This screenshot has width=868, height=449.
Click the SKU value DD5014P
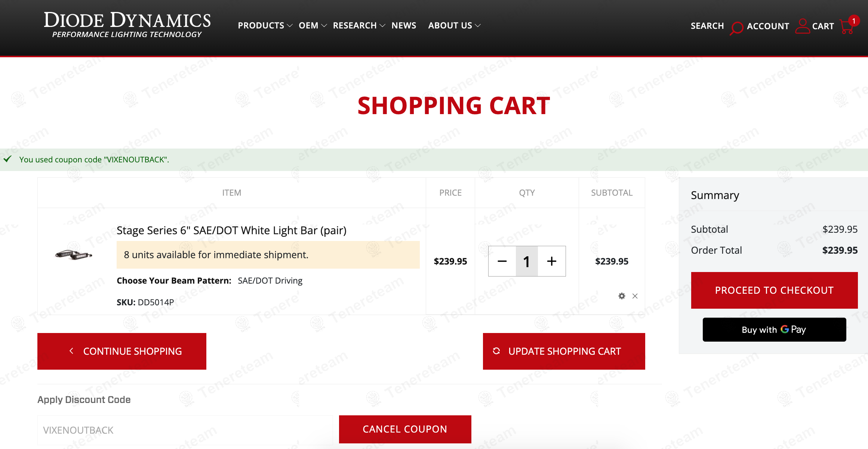point(156,302)
